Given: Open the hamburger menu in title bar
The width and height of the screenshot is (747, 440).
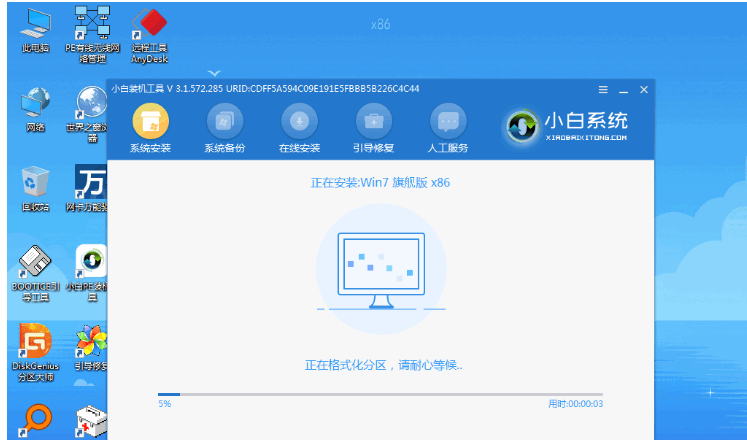Looking at the screenshot, I should point(603,89).
